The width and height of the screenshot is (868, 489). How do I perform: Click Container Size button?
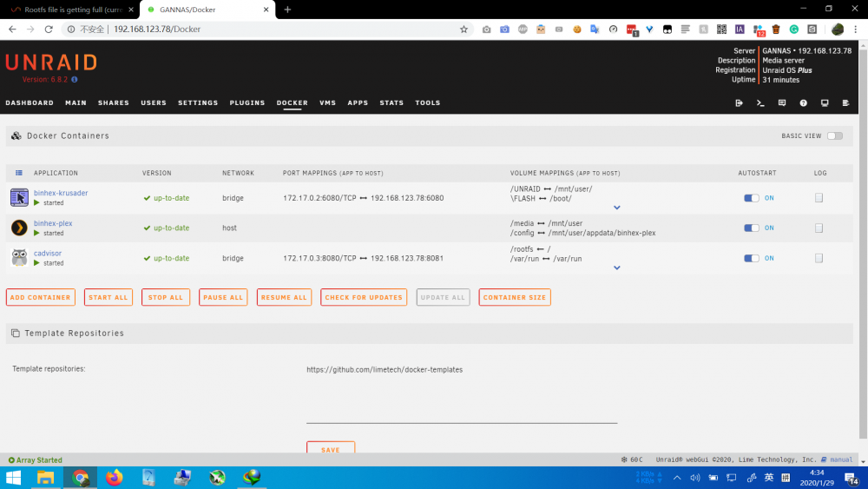pos(515,297)
